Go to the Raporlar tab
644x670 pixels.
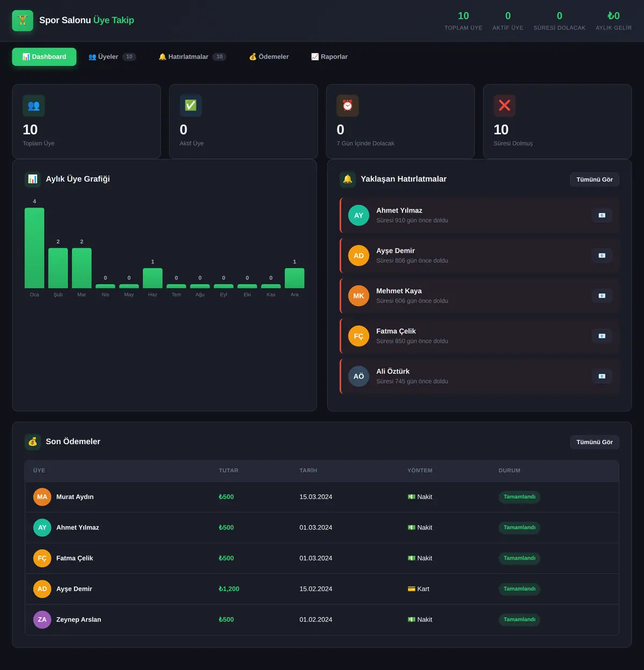pos(330,57)
